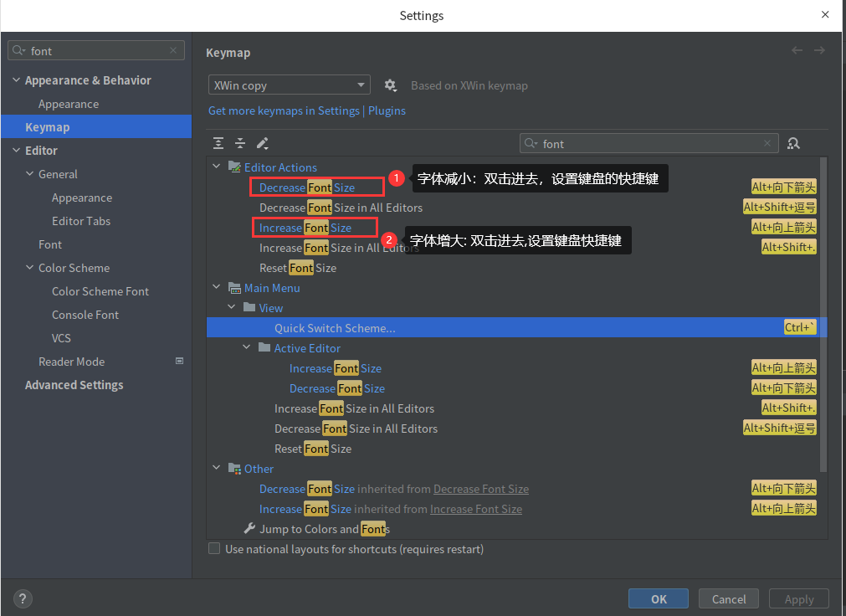Viewport: 846px width, 616px height.
Task: Collapse the Active Editor tree node
Action: point(247,347)
